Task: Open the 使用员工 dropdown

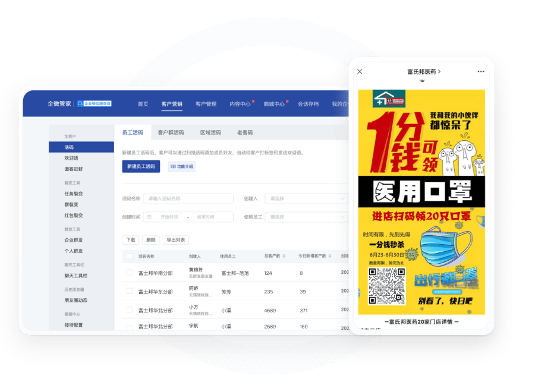Action: [x=306, y=217]
